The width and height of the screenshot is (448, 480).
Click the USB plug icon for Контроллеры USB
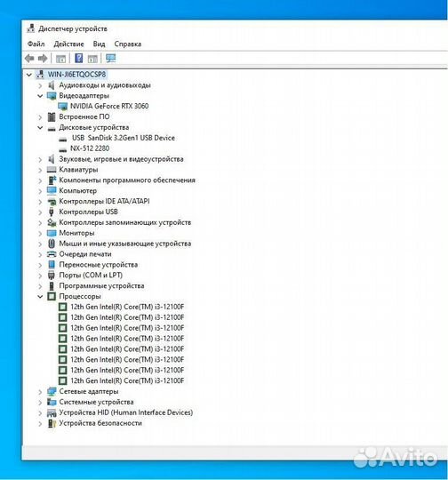52,212
